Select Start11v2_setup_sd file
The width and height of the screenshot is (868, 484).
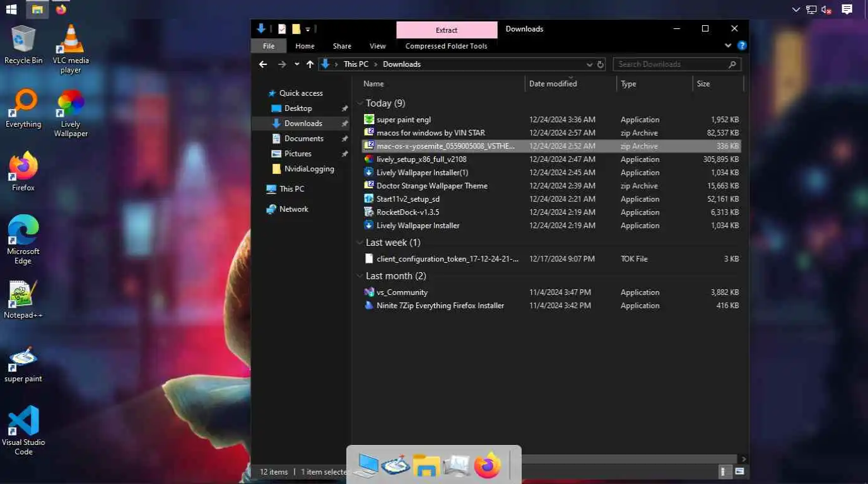click(551, 199)
